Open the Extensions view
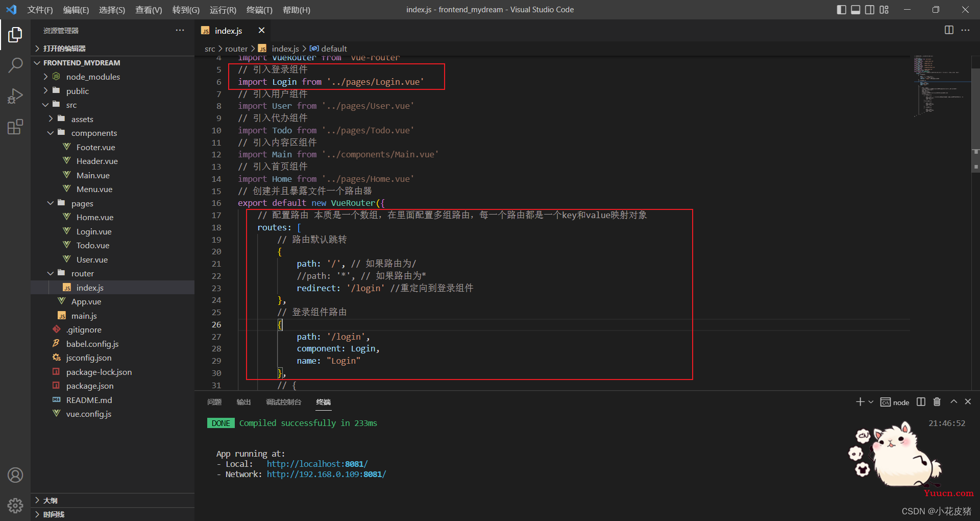Screen dimensions: 980x521 point(15,127)
